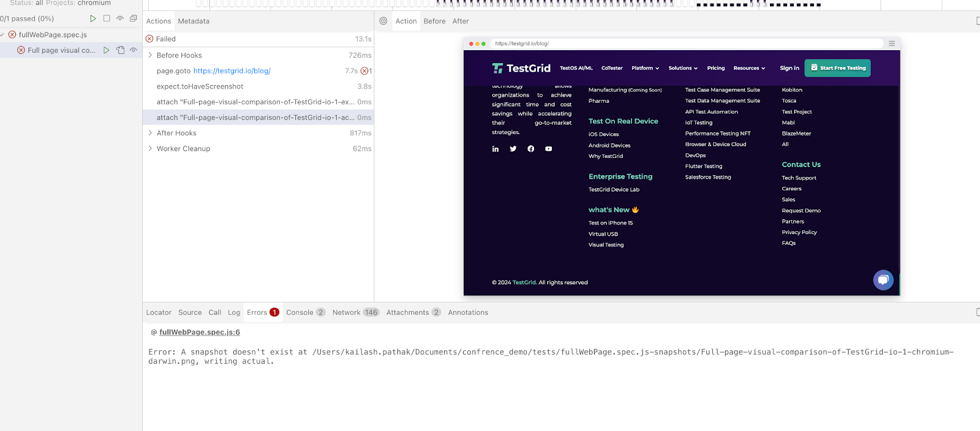This screenshot has height=431, width=980.
Task: Open the Console tab
Action: (x=306, y=312)
